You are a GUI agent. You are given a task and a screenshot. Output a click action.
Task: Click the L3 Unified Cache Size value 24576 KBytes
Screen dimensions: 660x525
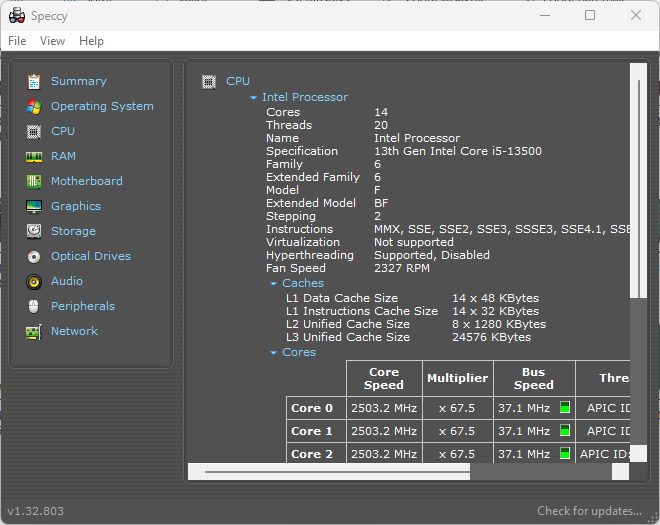coord(492,337)
